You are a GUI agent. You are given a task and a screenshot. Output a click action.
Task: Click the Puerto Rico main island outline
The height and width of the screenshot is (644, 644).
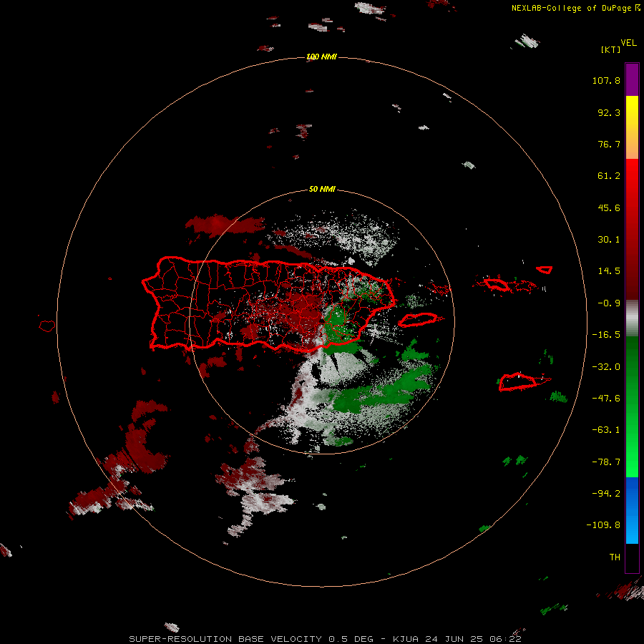(x=269, y=304)
